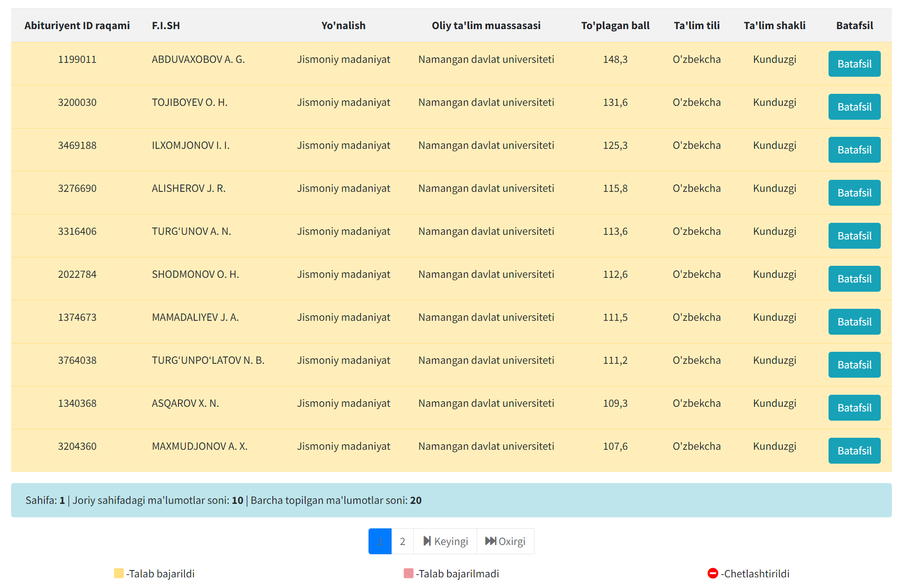Open Batafsil for SHODMONOV O. H.

point(854,279)
